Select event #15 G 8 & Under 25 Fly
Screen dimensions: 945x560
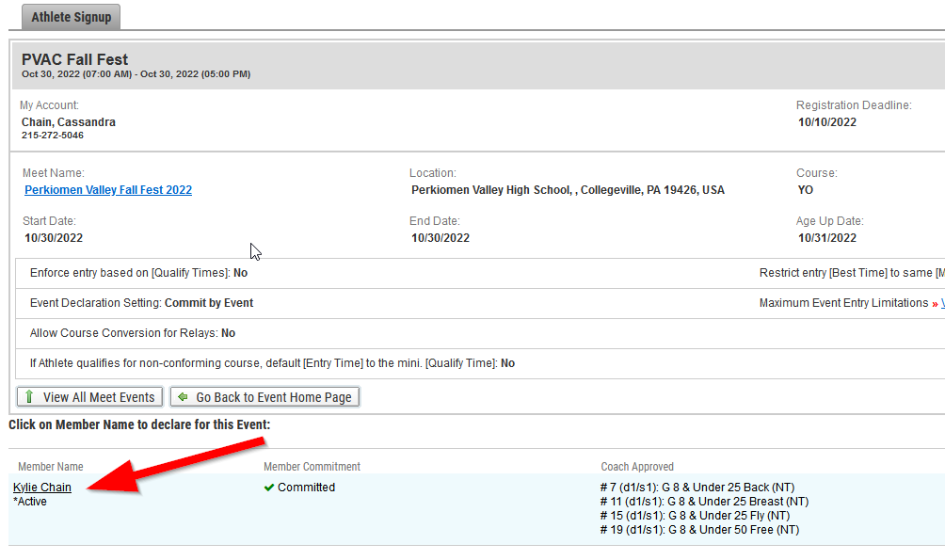pyautogui.click(x=695, y=516)
